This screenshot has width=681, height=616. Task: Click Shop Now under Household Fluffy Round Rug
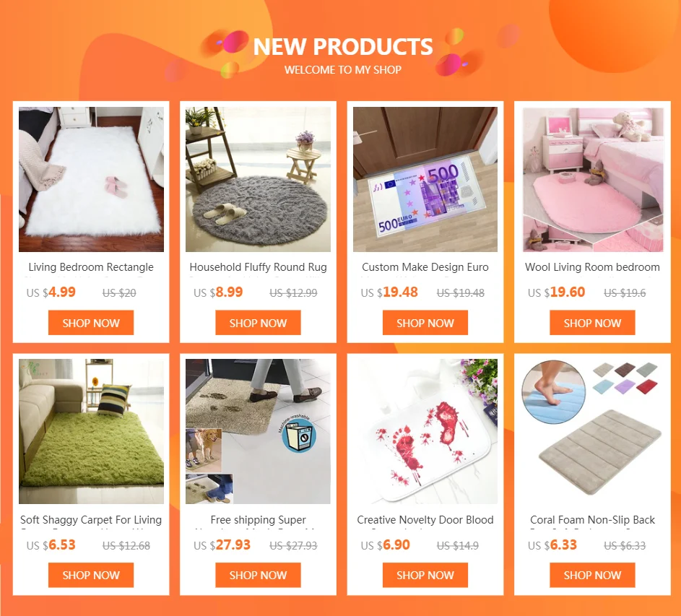pyautogui.click(x=258, y=323)
